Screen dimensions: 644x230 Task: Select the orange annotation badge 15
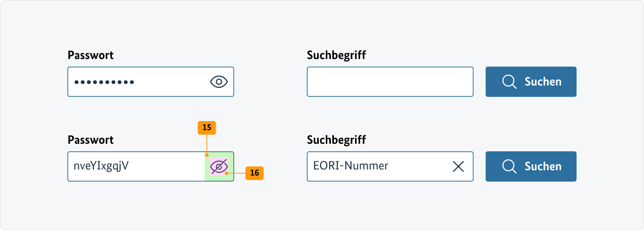207,128
